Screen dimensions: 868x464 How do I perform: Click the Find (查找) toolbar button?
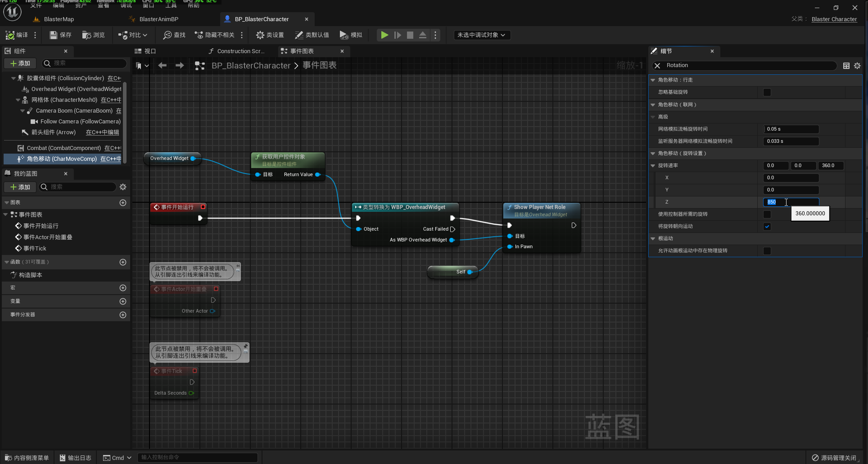pos(174,35)
